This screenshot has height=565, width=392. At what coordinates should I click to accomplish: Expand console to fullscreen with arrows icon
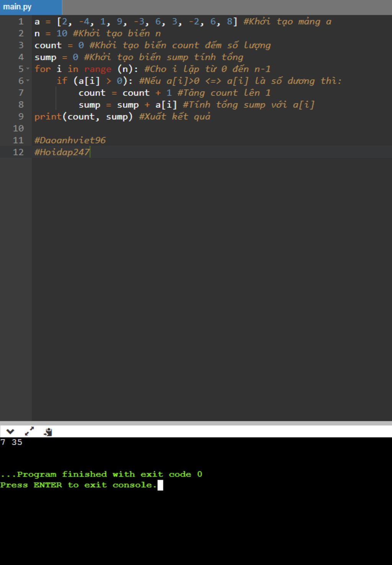pyautogui.click(x=29, y=432)
